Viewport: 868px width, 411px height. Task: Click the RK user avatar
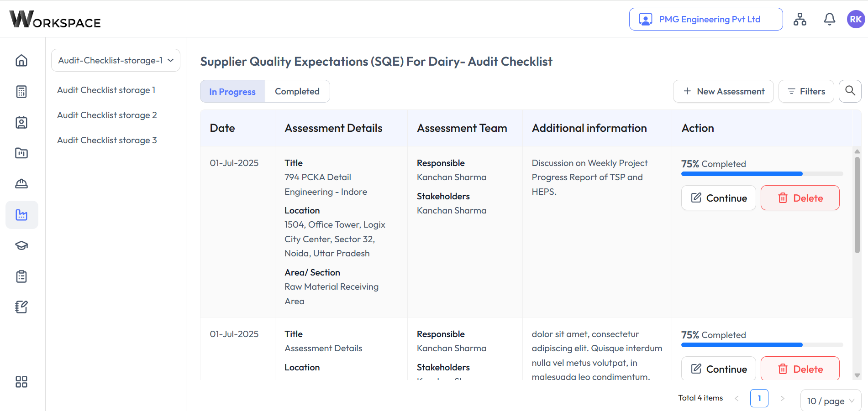coord(856,19)
